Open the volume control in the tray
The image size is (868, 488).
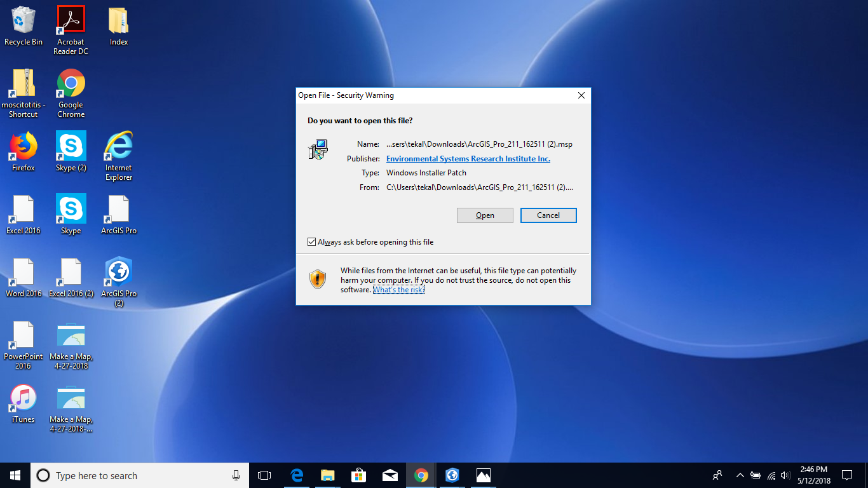click(x=786, y=475)
